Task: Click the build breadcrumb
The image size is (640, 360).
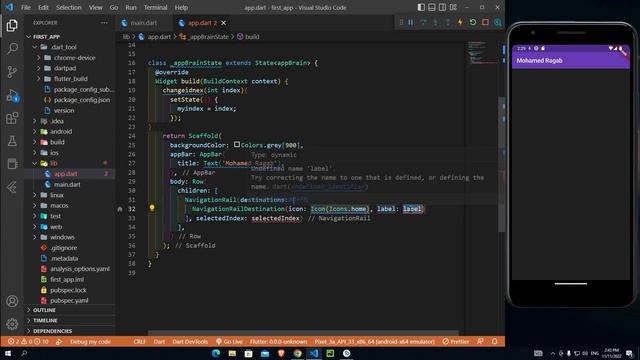Action: pyautogui.click(x=248, y=37)
